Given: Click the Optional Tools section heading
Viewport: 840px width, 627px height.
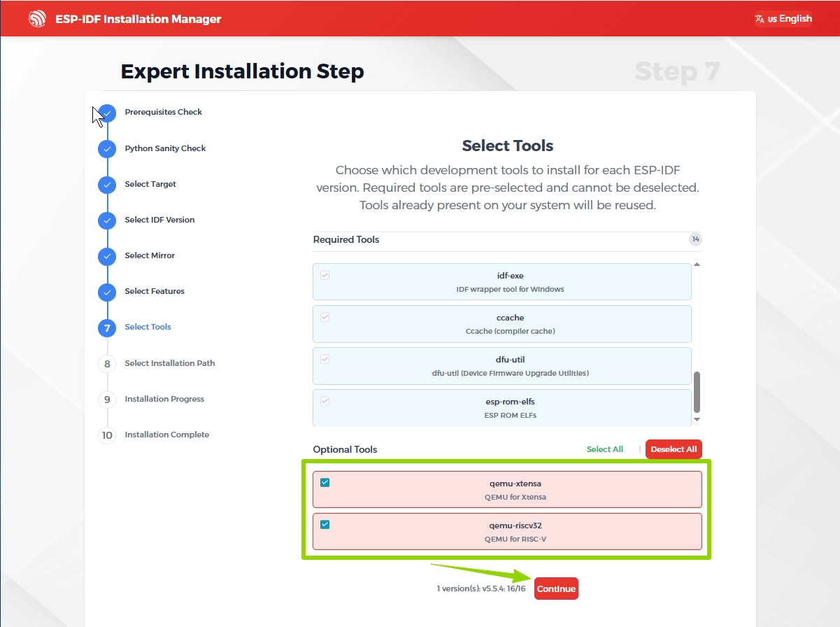Looking at the screenshot, I should (345, 449).
